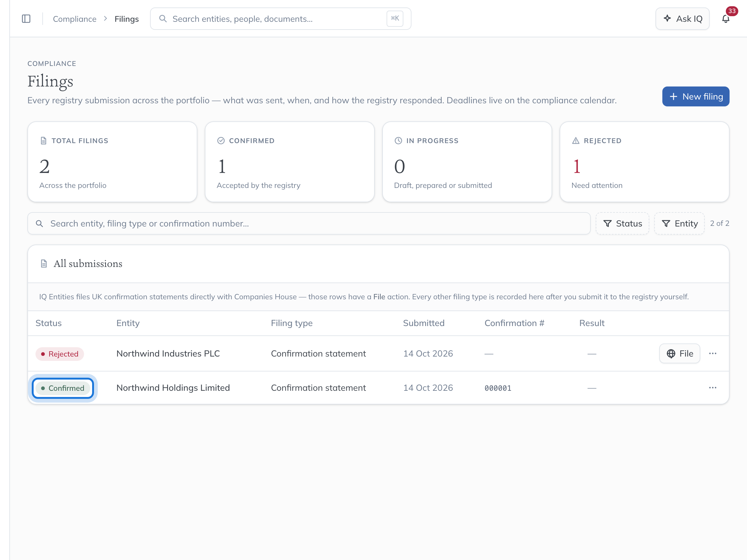This screenshot has height=560, width=747.
Task: Open the Entity filter dropdown
Action: click(679, 223)
